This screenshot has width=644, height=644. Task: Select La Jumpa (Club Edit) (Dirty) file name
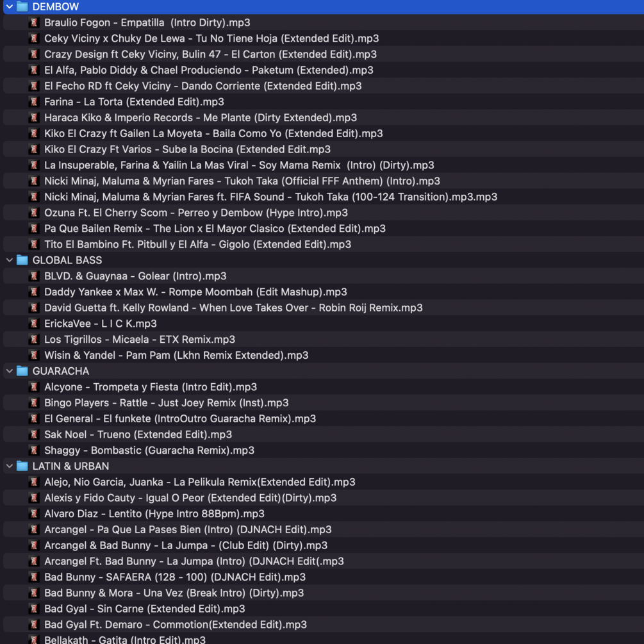pos(186,545)
